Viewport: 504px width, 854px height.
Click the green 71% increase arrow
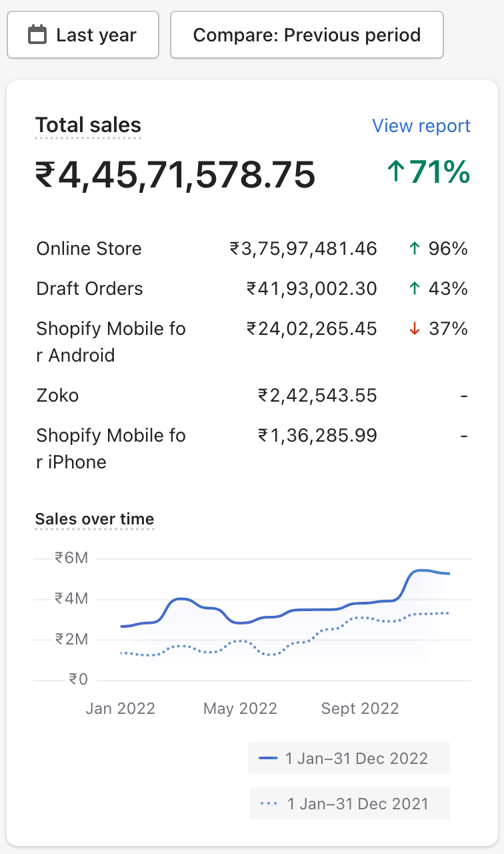(395, 172)
